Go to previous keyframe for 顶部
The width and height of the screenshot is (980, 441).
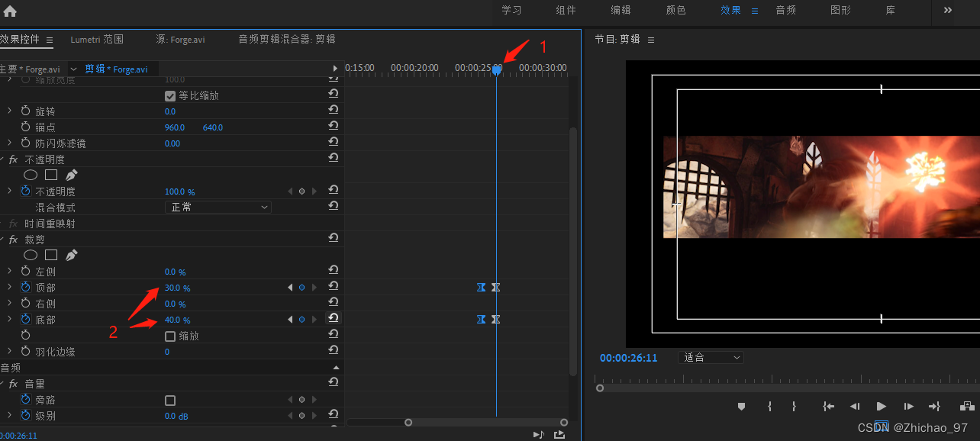click(x=289, y=288)
